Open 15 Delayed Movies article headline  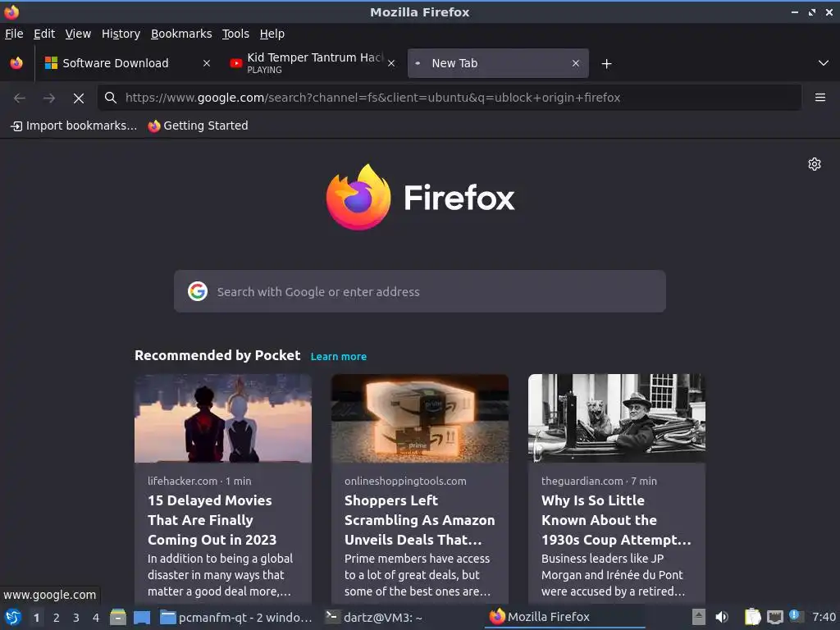(212, 520)
